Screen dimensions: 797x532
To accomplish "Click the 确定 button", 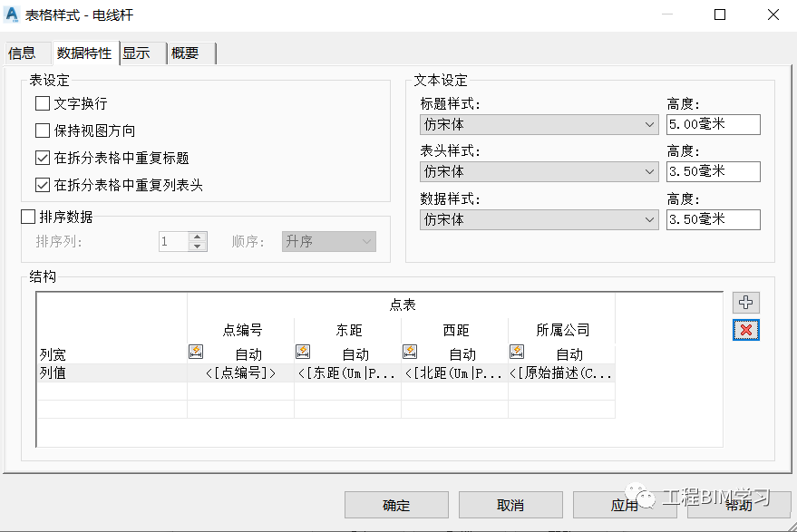I will 396,505.
